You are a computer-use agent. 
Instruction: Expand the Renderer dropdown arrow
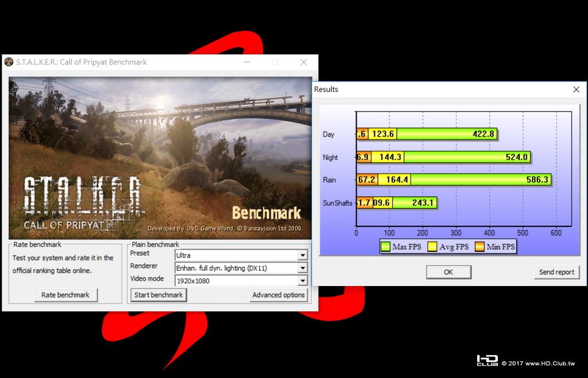tap(303, 268)
